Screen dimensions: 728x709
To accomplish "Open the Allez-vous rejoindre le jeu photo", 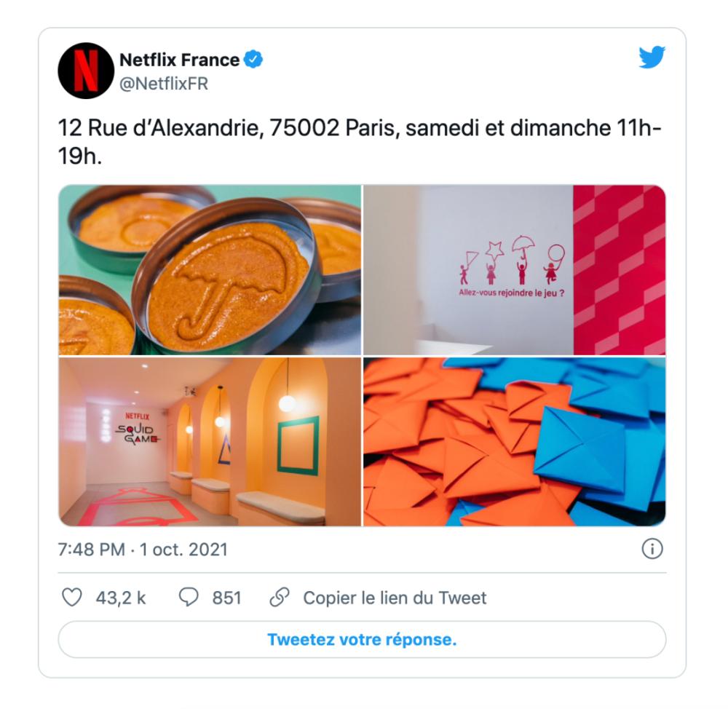I will (x=515, y=270).
